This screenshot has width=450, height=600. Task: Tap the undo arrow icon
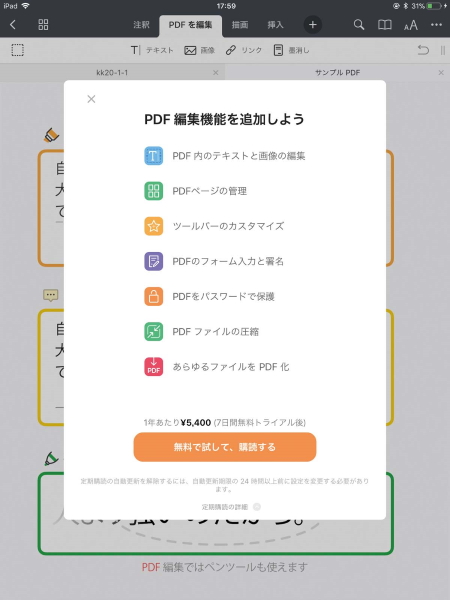(423, 50)
